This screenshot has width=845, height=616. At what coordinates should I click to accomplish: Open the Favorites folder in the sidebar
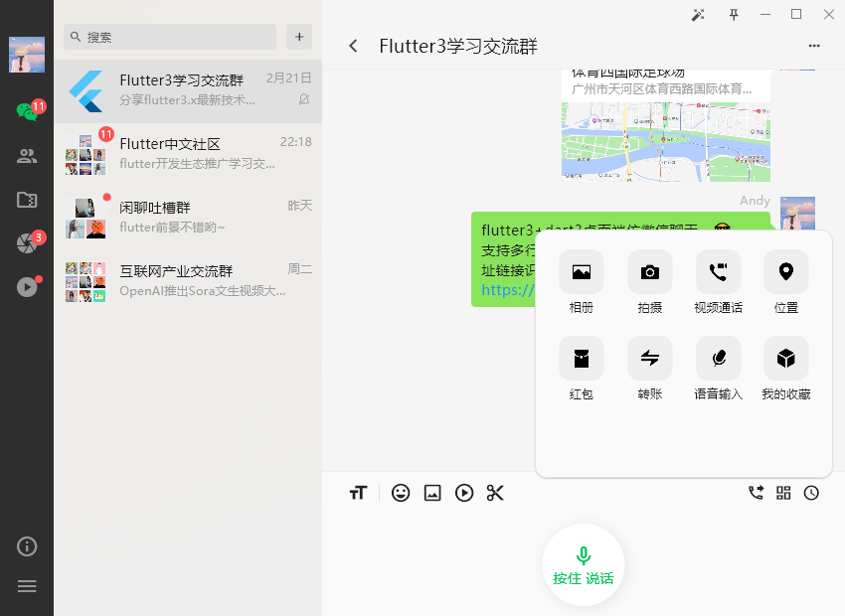pyautogui.click(x=27, y=200)
